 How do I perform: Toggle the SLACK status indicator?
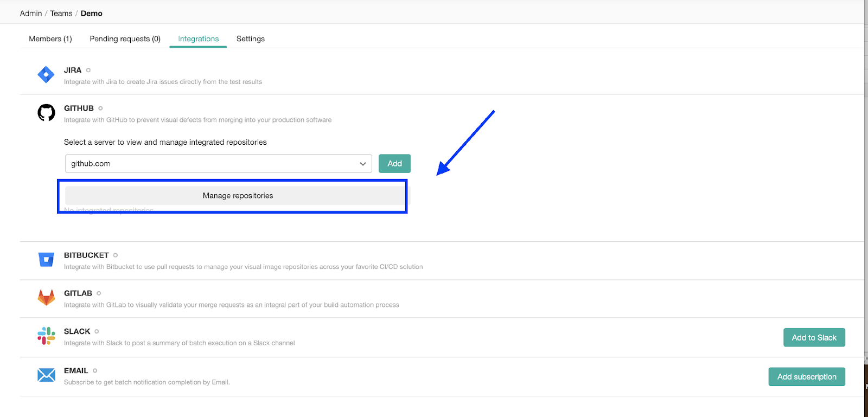pos(97,332)
